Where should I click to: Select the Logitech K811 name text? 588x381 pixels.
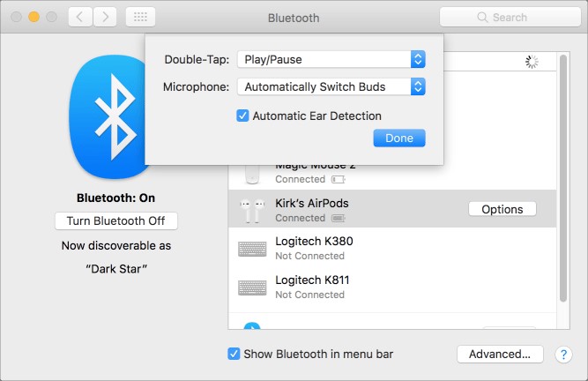(312, 280)
